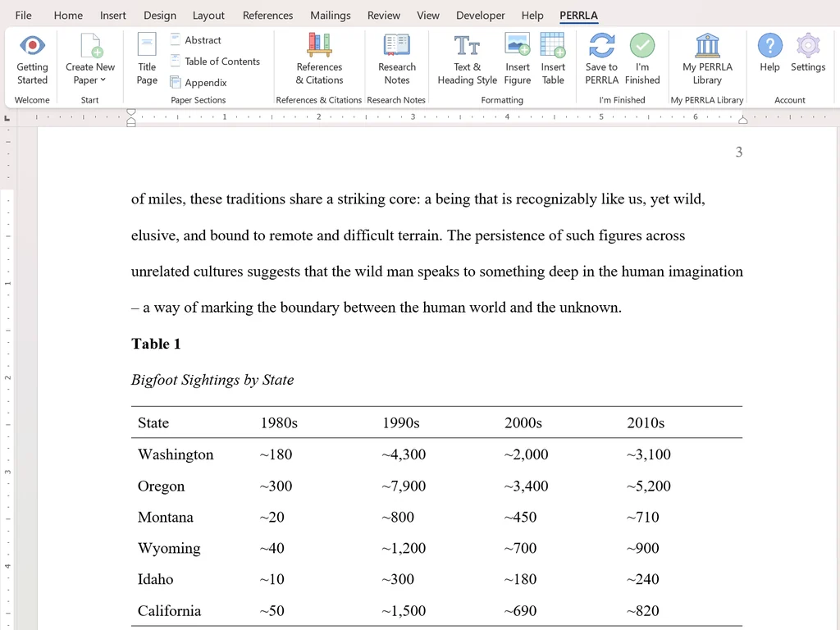Switch to the Help ribbon tab
This screenshot has height=630, width=840.
tap(532, 15)
